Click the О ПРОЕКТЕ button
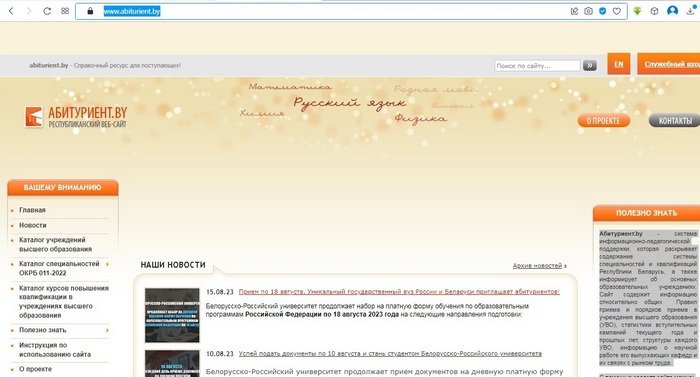This screenshot has width=700, height=377. click(604, 121)
